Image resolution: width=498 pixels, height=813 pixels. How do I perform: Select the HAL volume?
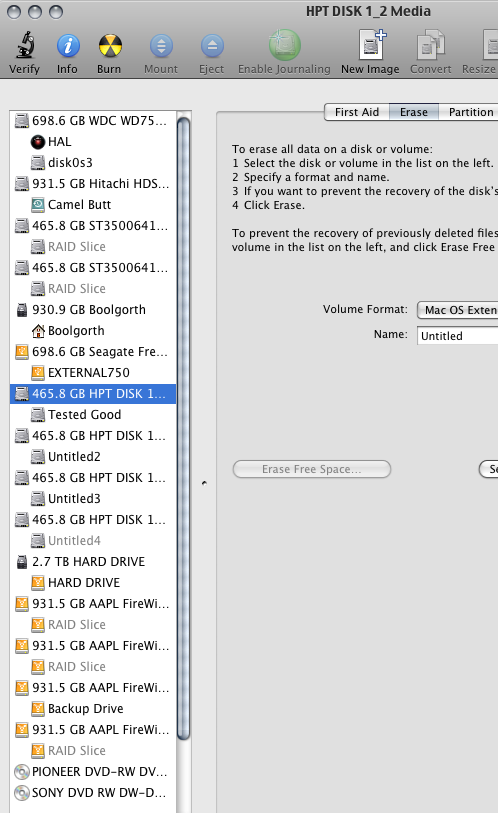93,142
